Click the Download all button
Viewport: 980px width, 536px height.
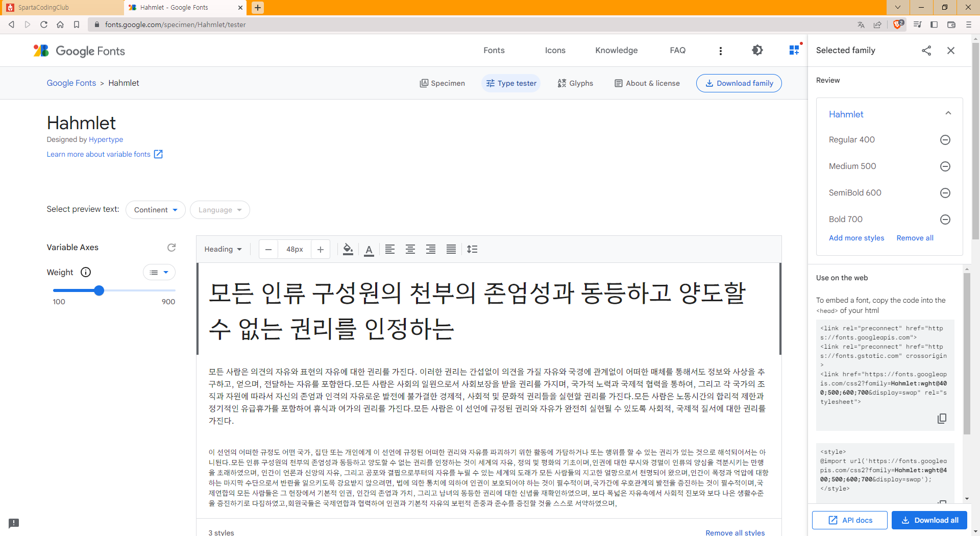tap(929, 520)
